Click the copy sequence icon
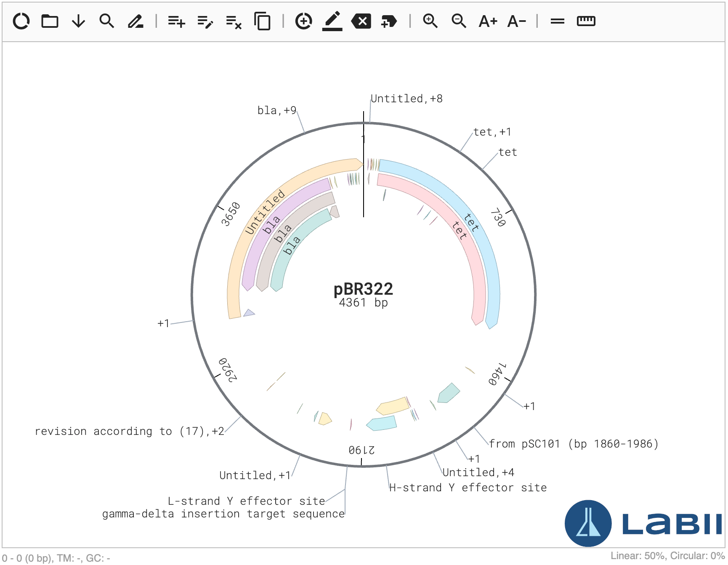This screenshot has height=565, width=728. pos(262,21)
